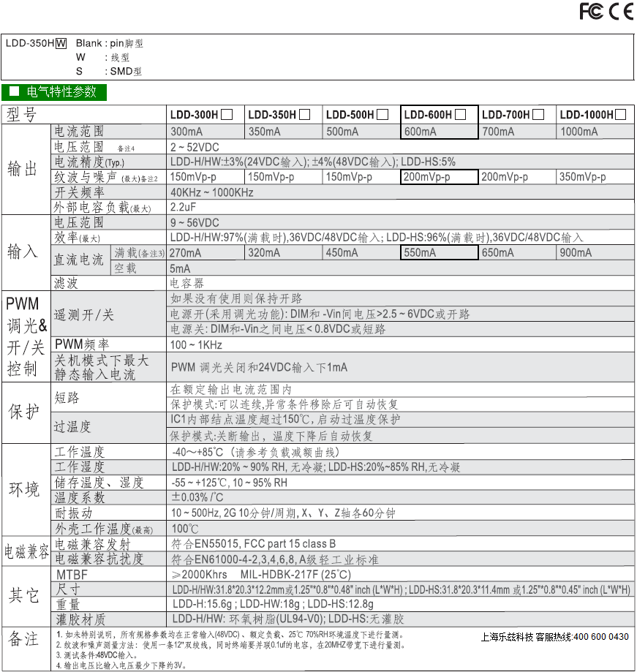Viewport: 637px width, 672px height.
Task: Click the MTBF 2000Khrs MIL-HDBK-217F value
Action: (261, 574)
